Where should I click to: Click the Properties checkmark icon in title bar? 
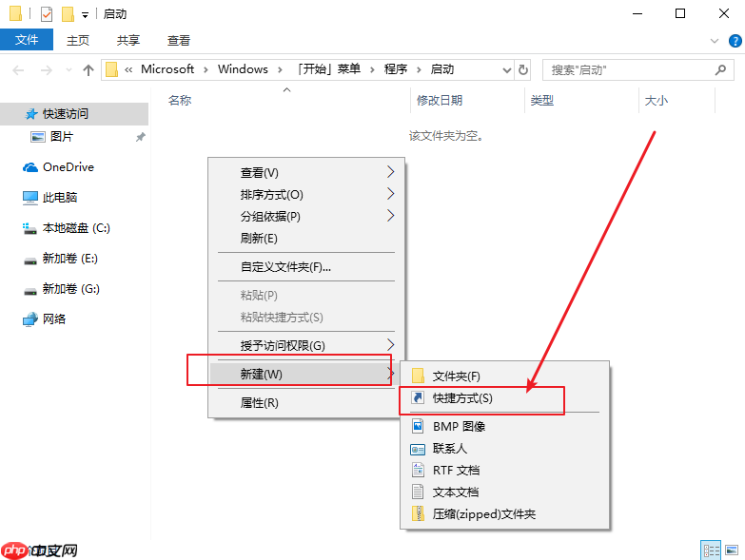pyautogui.click(x=47, y=14)
